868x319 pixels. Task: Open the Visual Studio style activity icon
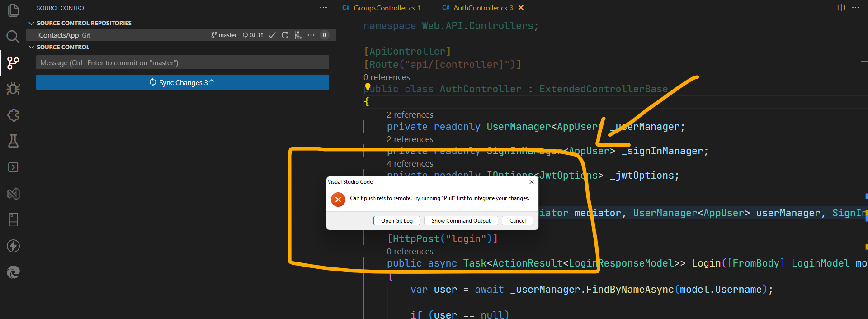click(x=13, y=194)
